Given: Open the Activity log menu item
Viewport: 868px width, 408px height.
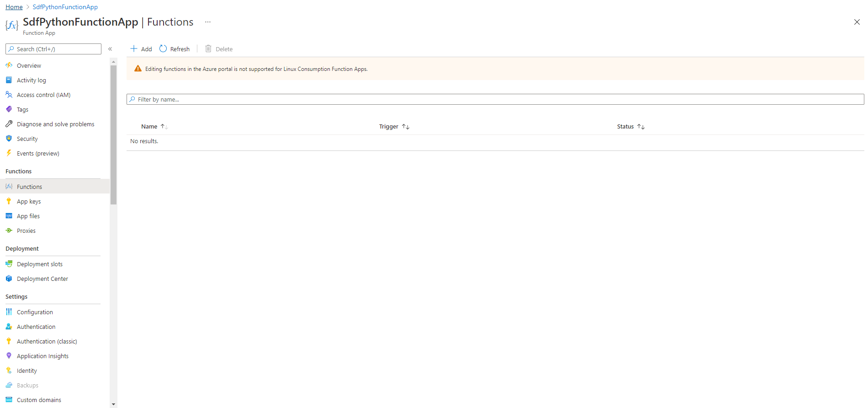Looking at the screenshot, I should click(55, 80).
